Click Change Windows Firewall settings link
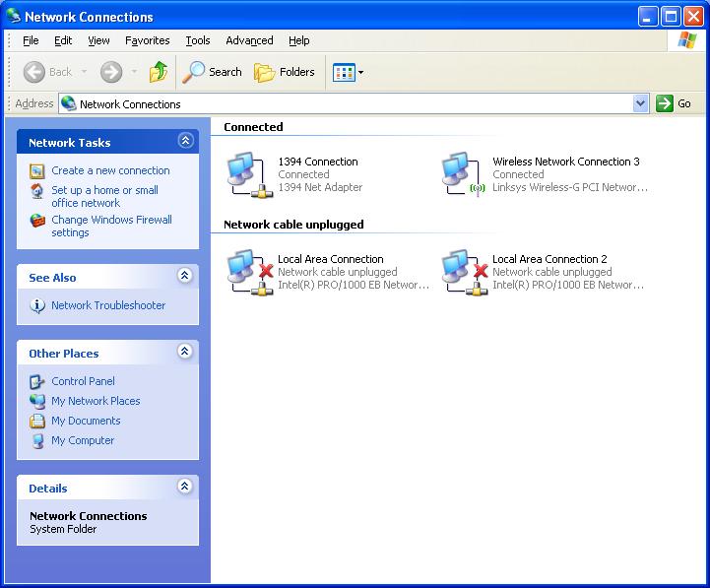Screen dimensions: 710x588 click(111, 226)
